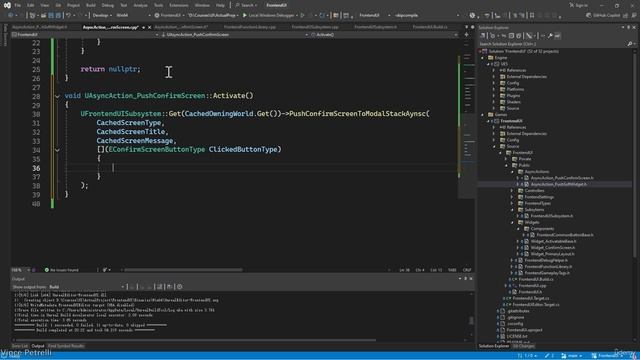Screen dimensions: 640x360
Task: Open the Develop configuration dropdown
Action: coord(102,16)
